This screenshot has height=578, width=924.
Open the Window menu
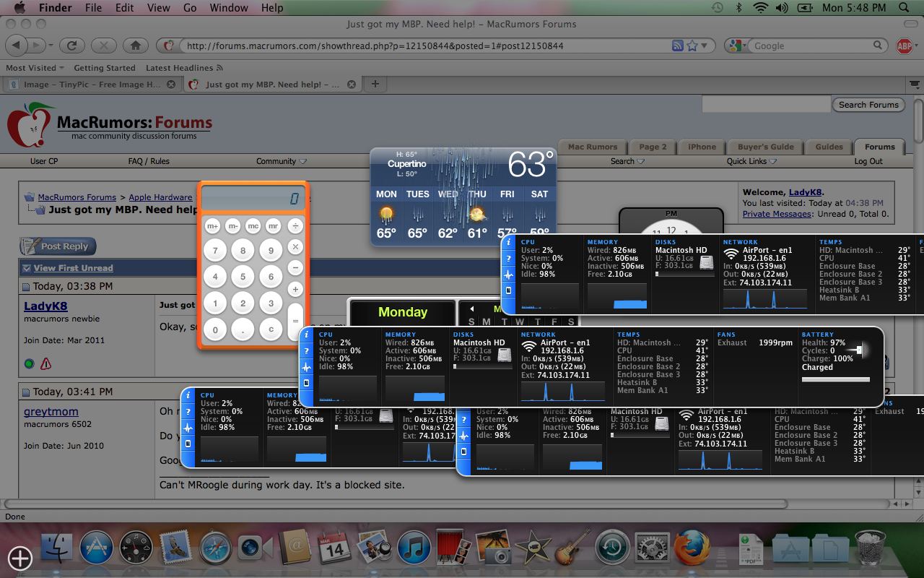229,8
